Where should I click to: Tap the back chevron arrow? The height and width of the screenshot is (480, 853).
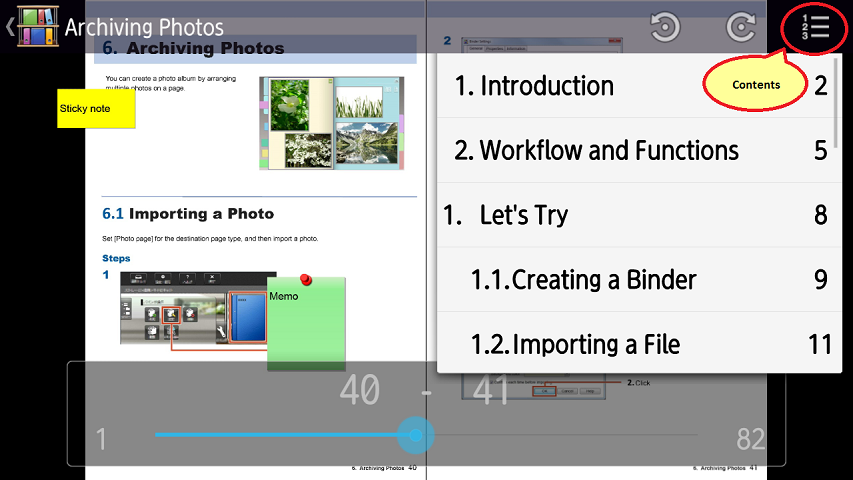click(x=10, y=26)
